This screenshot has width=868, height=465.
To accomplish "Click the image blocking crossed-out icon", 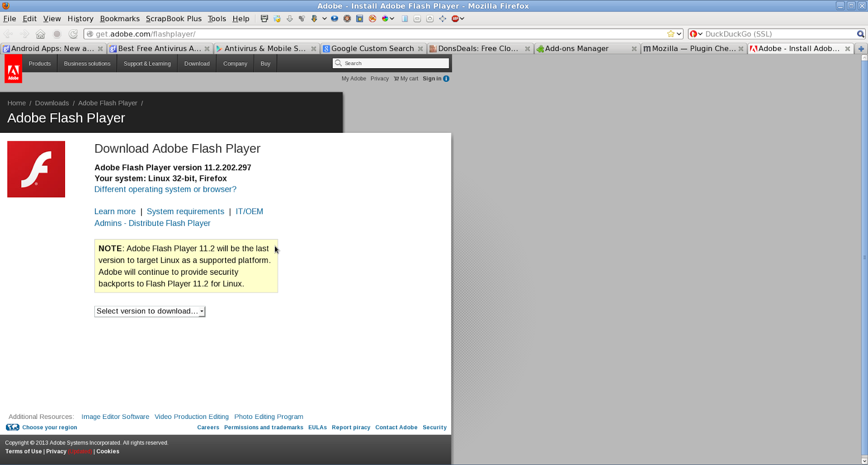I will point(373,18).
